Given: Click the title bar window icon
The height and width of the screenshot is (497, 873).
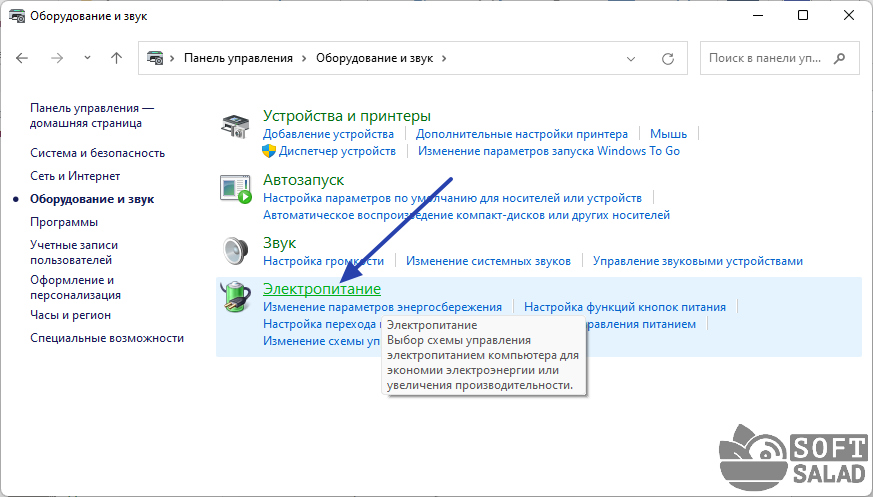Looking at the screenshot, I should coord(17,16).
